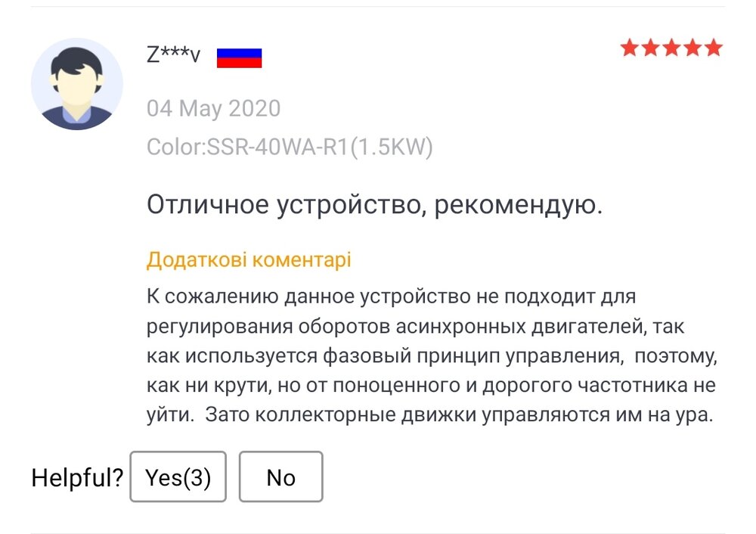Click the last comment line starting "уйти"

coord(430,414)
